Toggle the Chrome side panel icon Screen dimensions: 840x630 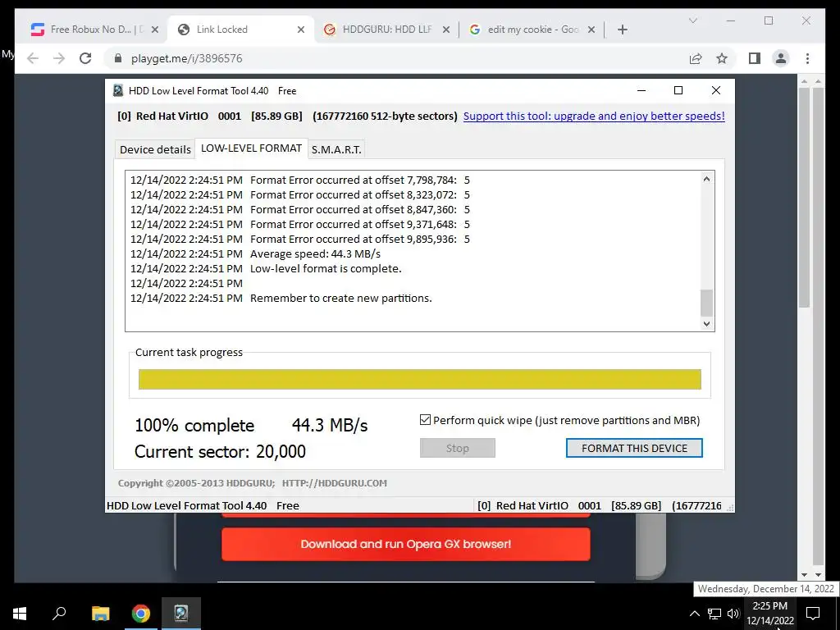coord(755,58)
